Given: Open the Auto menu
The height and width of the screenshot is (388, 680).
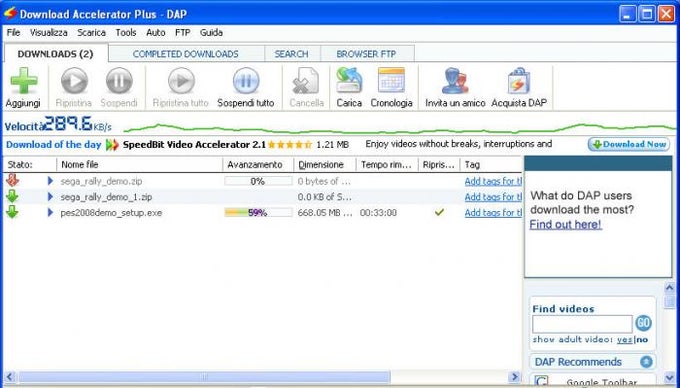Looking at the screenshot, I should 156,33.
